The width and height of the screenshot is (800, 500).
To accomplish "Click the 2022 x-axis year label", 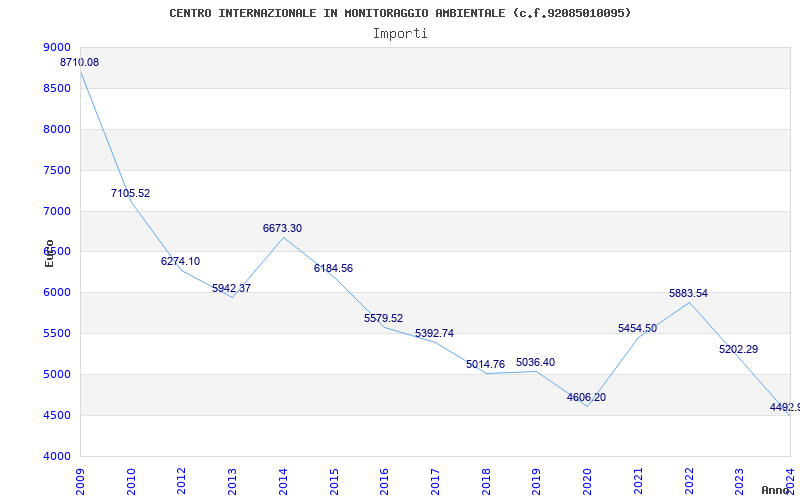I will click(689, 482).
